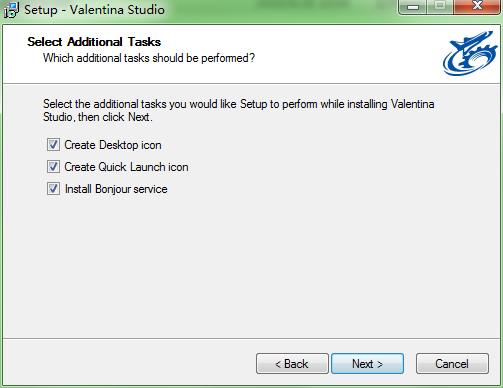Proceed with the Next button
This screenshot has width=503, height=388.
(367, 364)
